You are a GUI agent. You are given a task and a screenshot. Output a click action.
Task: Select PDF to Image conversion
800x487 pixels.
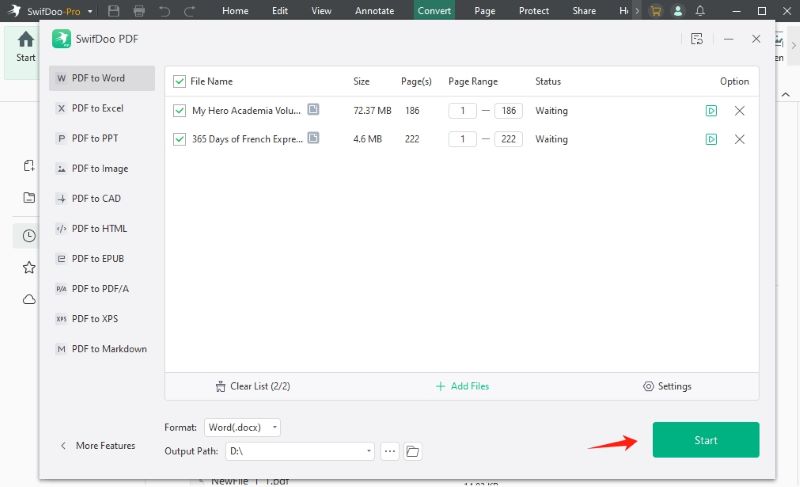102,168
